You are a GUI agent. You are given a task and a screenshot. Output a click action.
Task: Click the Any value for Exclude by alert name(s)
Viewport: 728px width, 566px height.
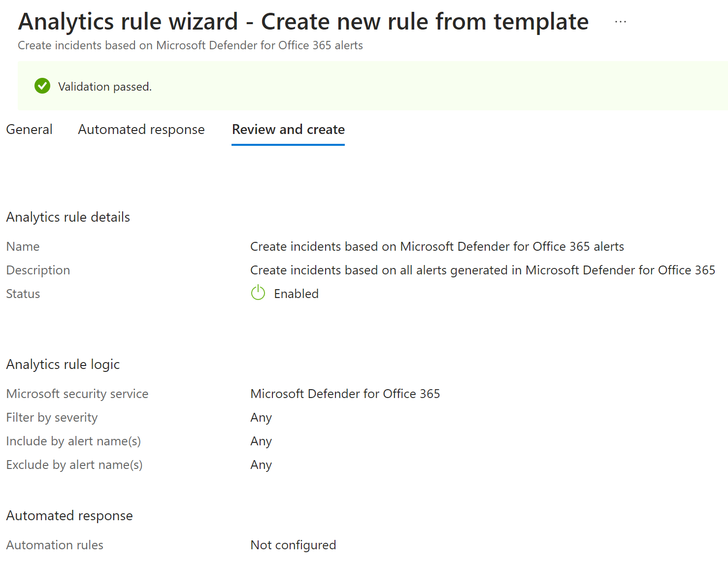coord(261,465)
